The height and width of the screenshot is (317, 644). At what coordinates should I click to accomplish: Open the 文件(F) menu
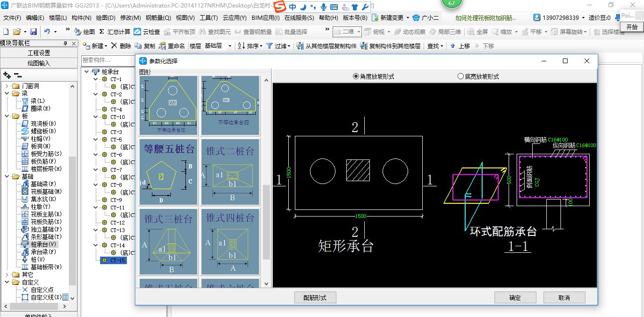(x=12, y=18)
